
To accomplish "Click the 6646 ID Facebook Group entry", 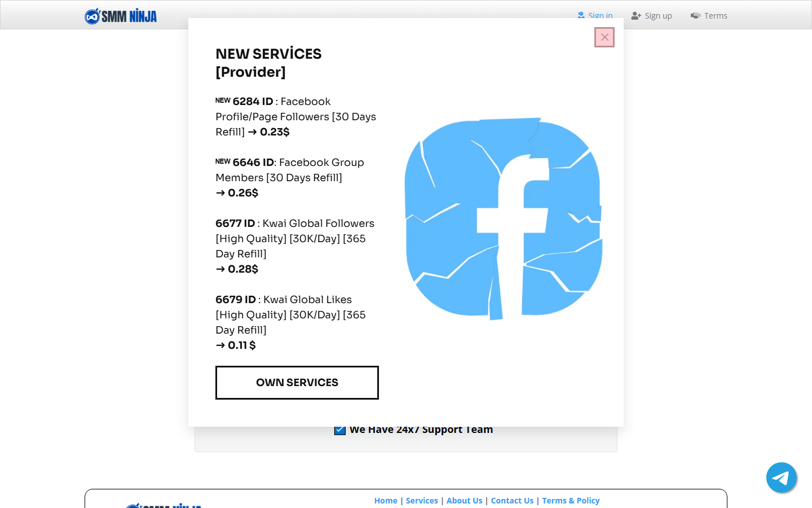I will (x=290, y=177).
